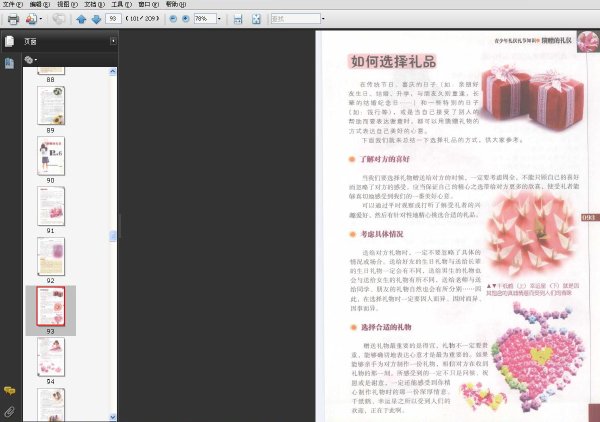Select page 90 thumbnail
This screenshot has height=422, width=600.
tap(51, 156)
